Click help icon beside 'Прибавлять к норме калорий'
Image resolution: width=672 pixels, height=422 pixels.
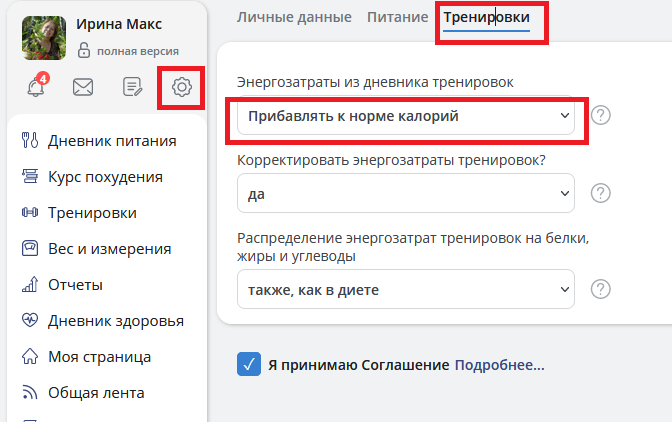click(600, 115)
